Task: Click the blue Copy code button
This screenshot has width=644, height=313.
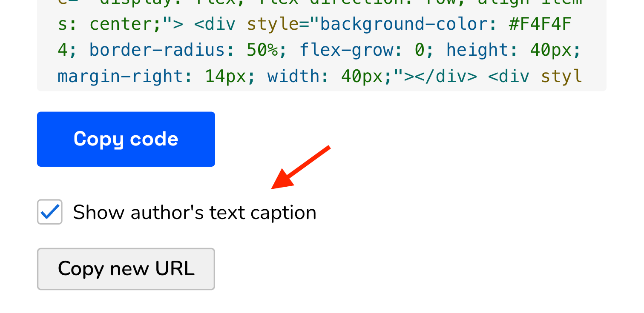Action: (126, 139)
